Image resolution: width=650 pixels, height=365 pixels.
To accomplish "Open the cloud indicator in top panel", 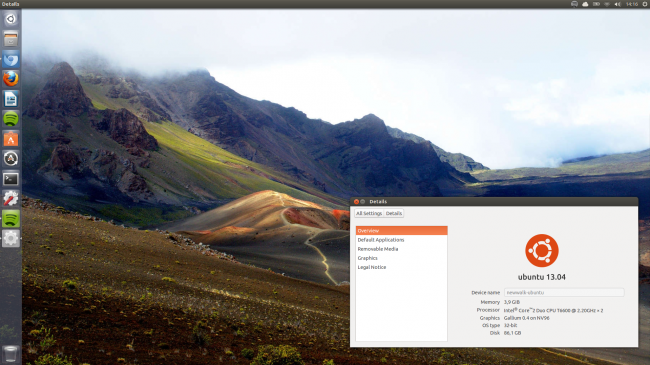I will click(585, 4).
